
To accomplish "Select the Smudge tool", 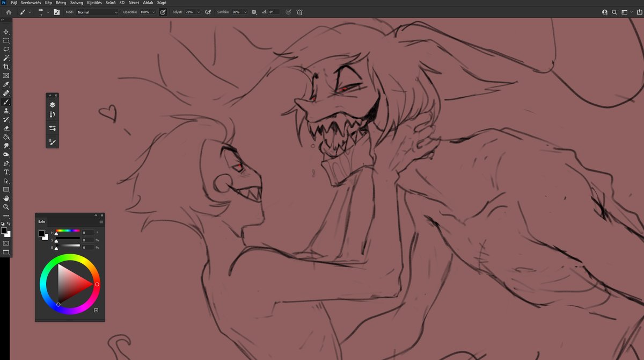I will click(6, 146).
